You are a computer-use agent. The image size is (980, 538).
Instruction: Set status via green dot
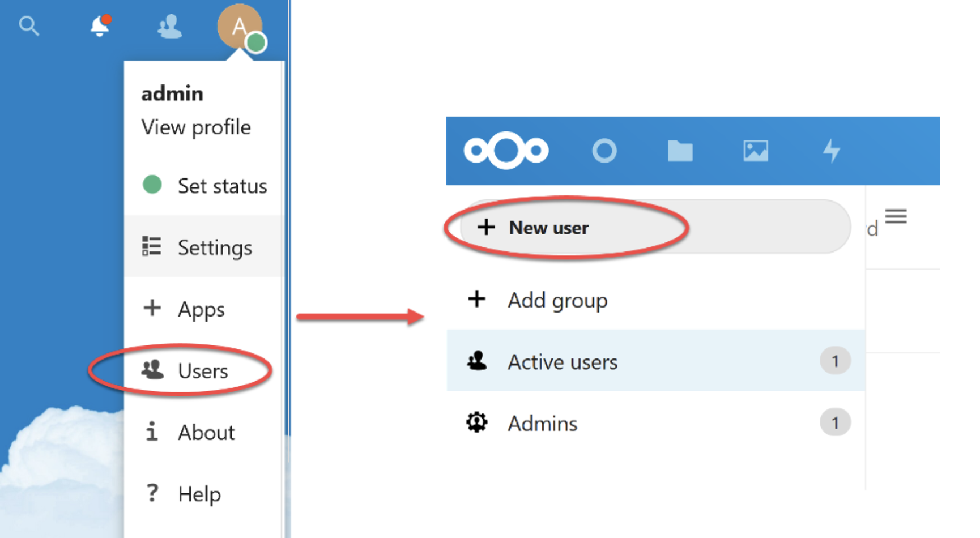tap(204, 185)
